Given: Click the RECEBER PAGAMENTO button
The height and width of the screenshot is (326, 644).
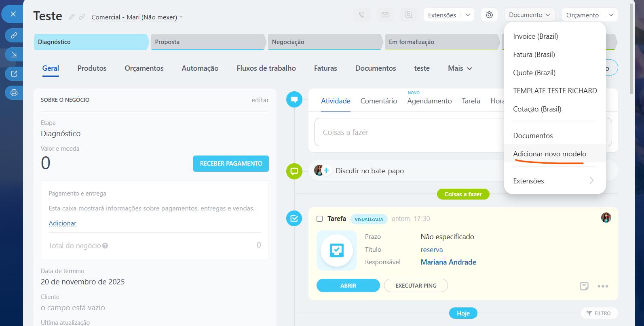Looking at the screenshot, I should (231, 164).
